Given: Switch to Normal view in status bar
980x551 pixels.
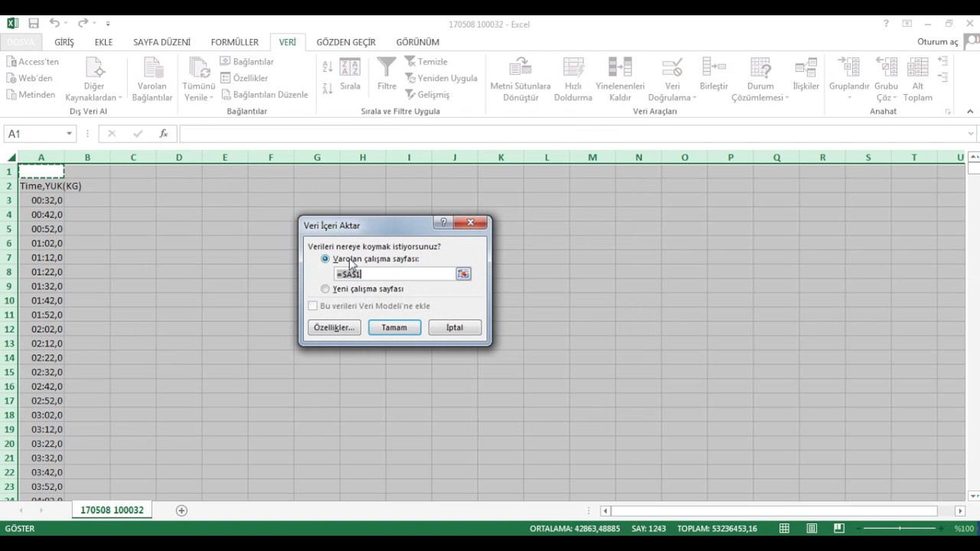Looking at the screenshot, I should (x=784, y=528).
